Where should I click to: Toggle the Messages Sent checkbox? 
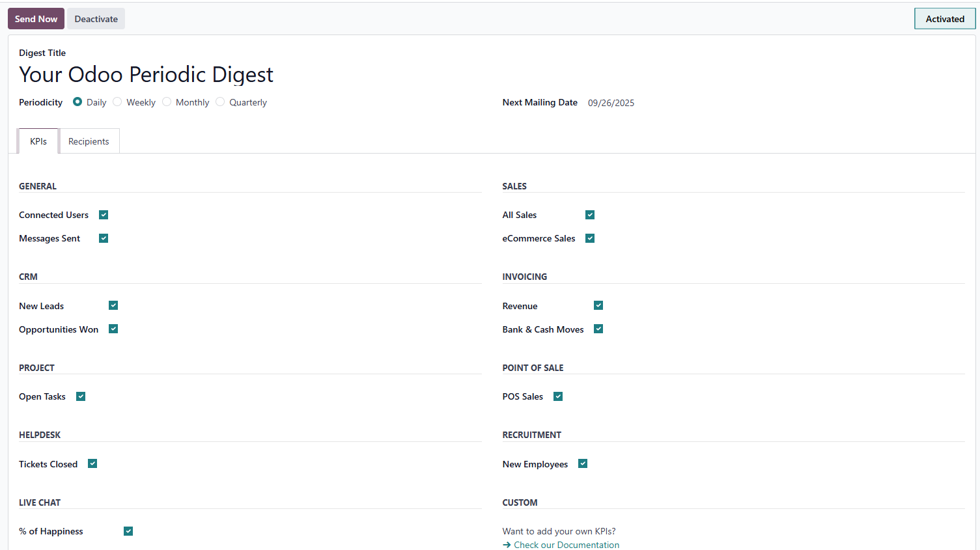tap(104, 238)
